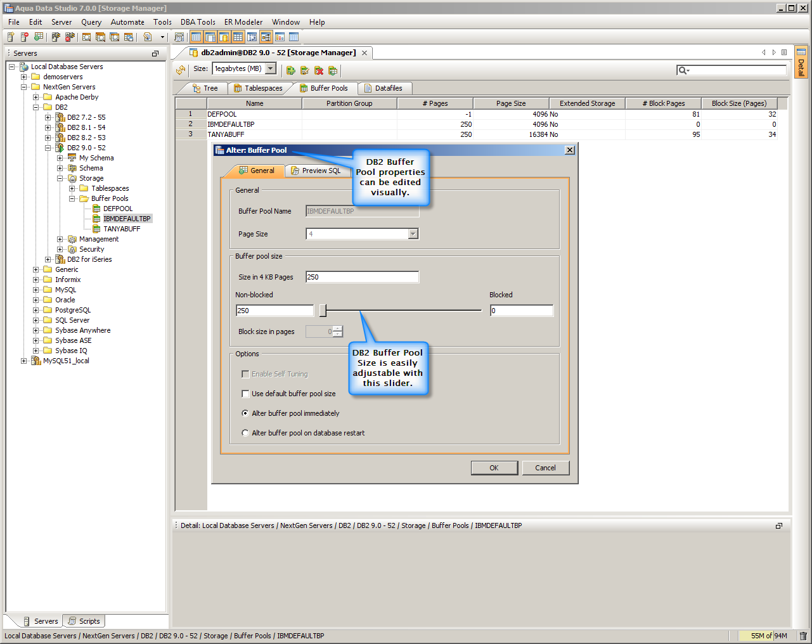Viewport: 812px width, 644px height.
Task: Click the Servers panel restore icon
Action: point(155,53)
